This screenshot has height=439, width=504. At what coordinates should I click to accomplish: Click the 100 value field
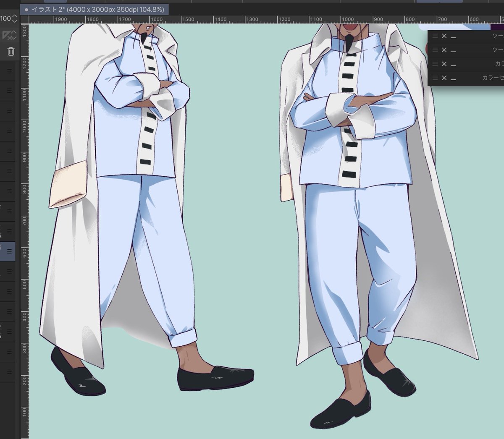[x=5, y=18]
